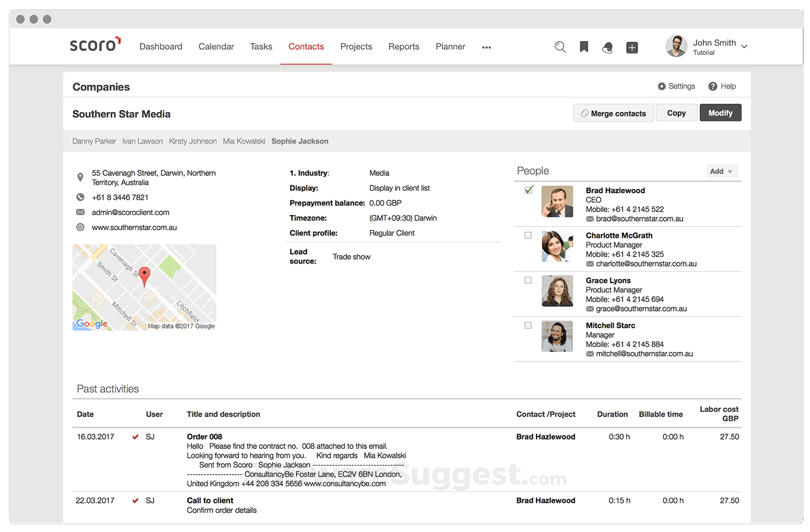
Task: Uncheck Brad Hazlewood in the People list
Action: pos(528,190)
